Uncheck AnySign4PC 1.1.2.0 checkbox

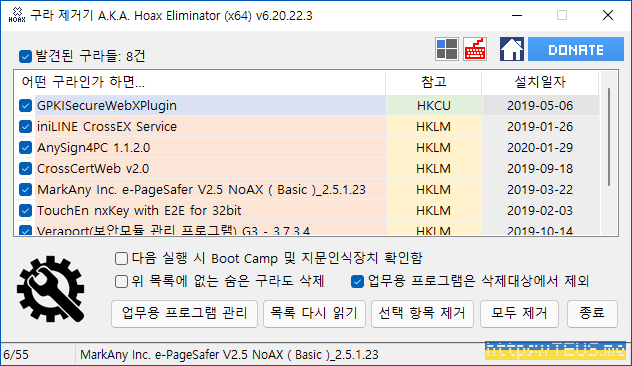tap(25, 148)
